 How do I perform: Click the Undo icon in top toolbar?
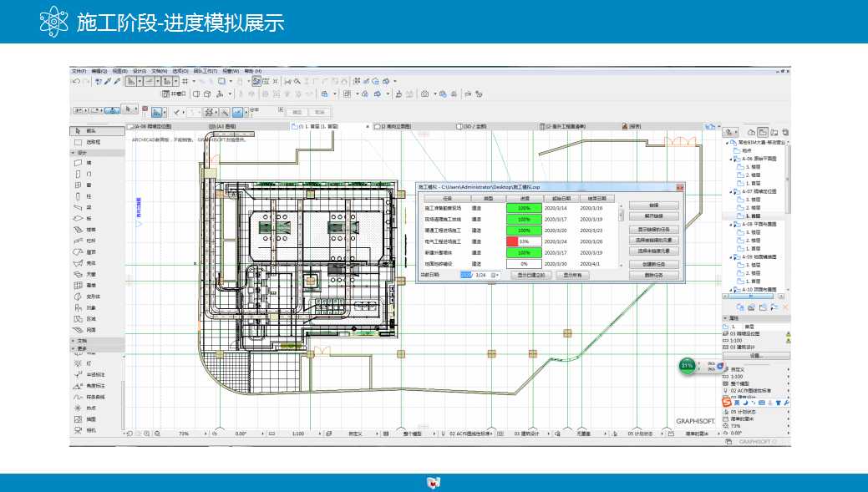(75, 81)
